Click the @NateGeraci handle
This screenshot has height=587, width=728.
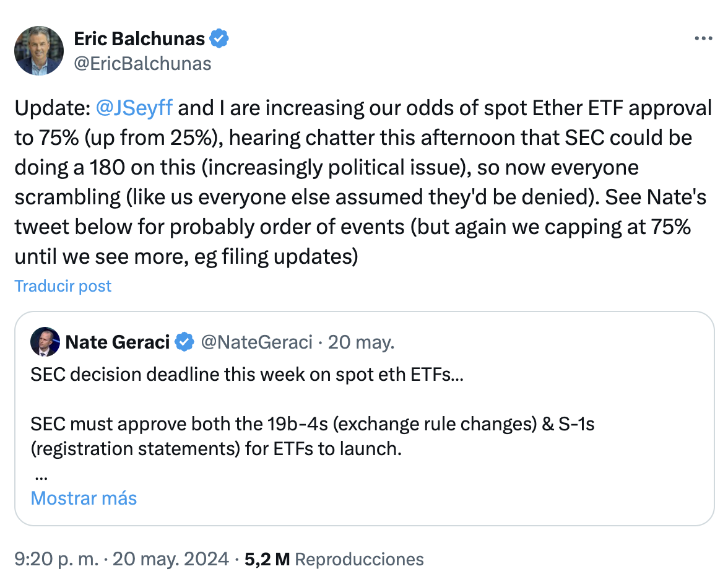[x=257, y=342]
